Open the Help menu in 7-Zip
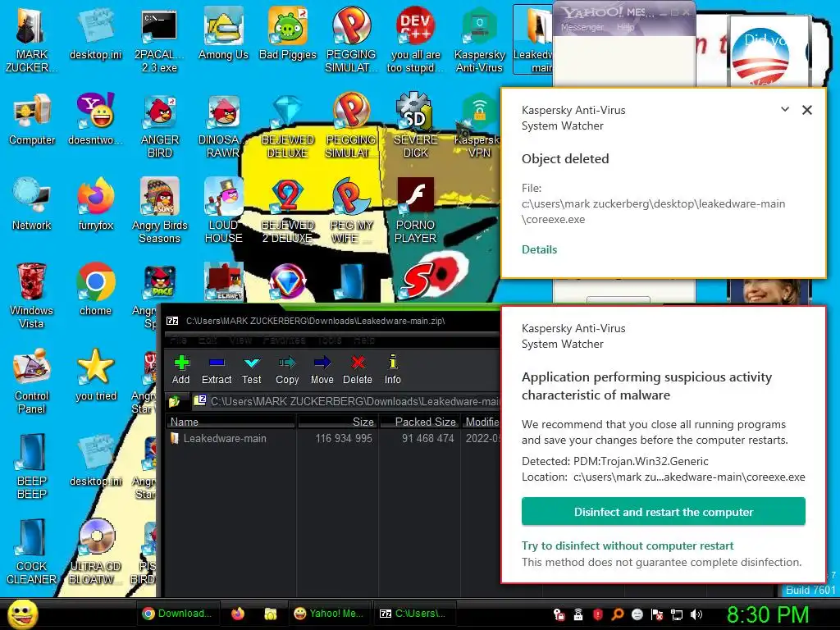This screenshot has width=840, height=630. [x=363, y=340]
